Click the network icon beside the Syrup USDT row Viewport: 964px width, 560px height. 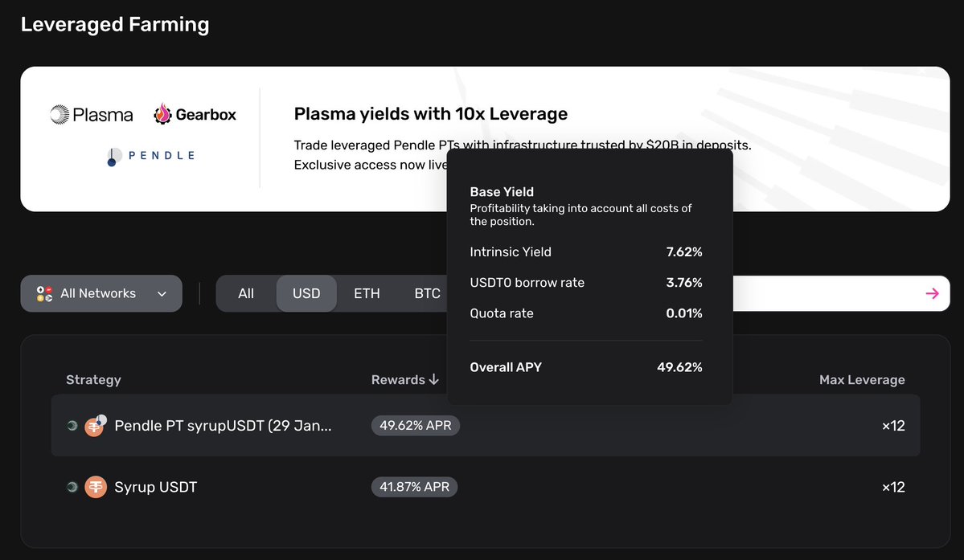click(72, 487)
